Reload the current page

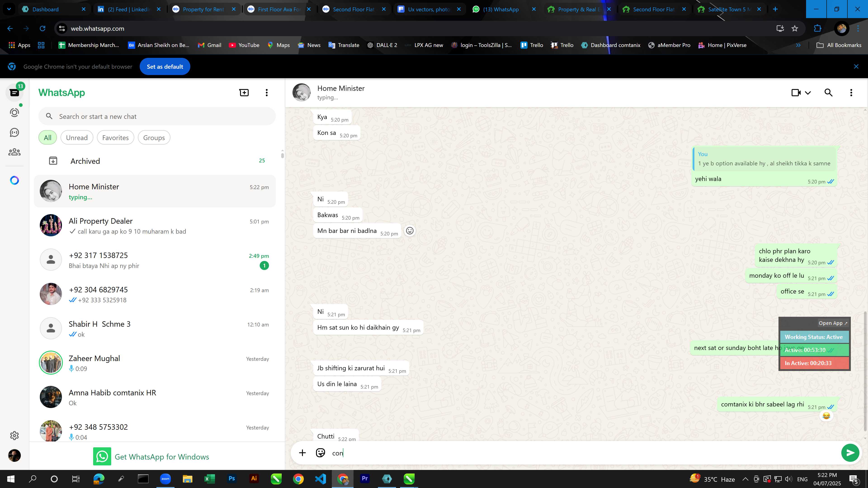[42, 29]
